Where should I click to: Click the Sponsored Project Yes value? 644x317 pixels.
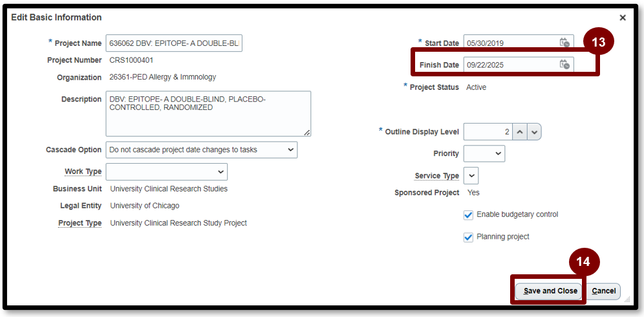coord(473,192)
